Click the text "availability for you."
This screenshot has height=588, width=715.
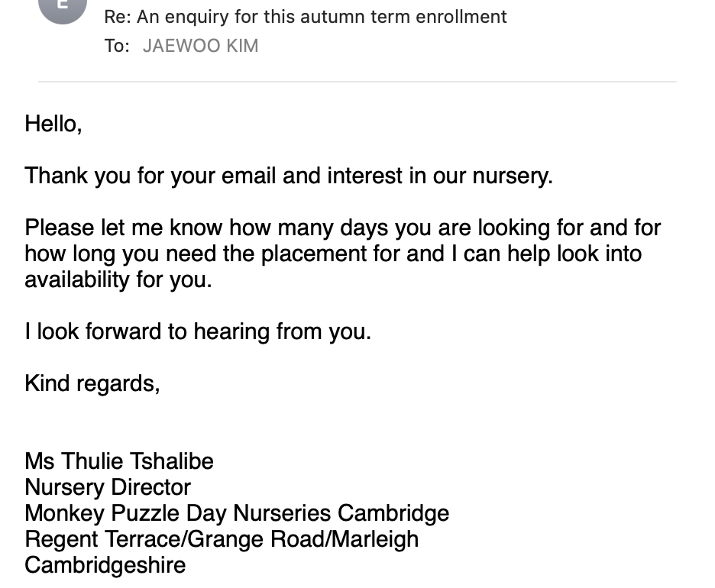click(x=118, y=279)
